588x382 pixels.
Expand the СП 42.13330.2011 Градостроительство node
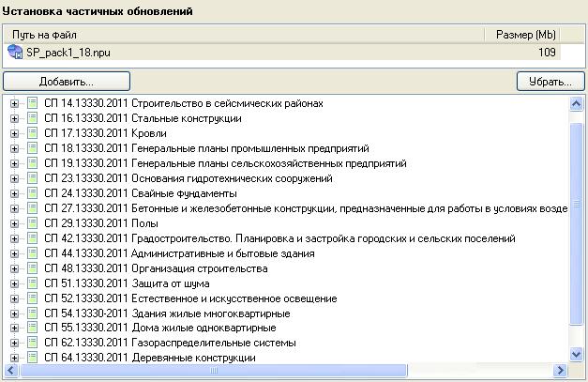click(14, 238)
